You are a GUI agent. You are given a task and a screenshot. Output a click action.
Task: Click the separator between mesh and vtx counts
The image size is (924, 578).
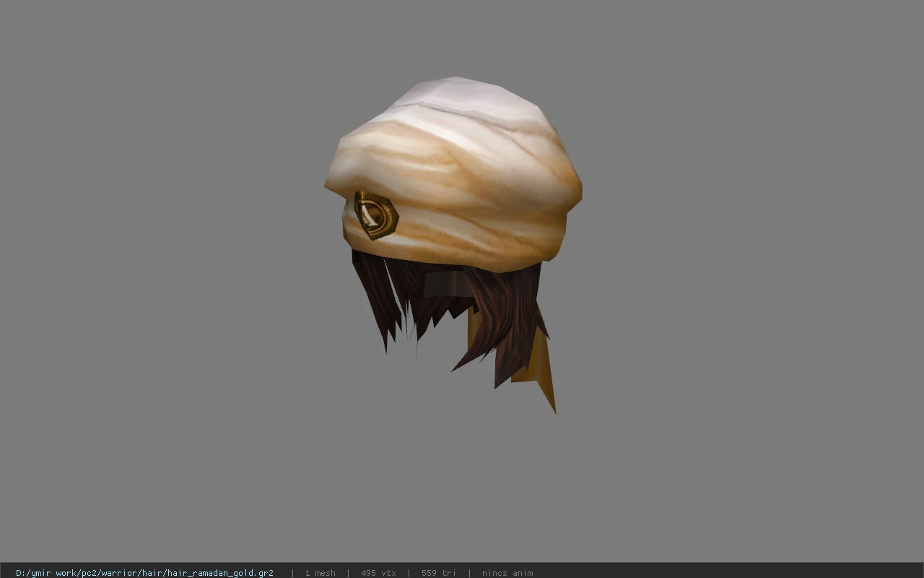pos(348,573)
